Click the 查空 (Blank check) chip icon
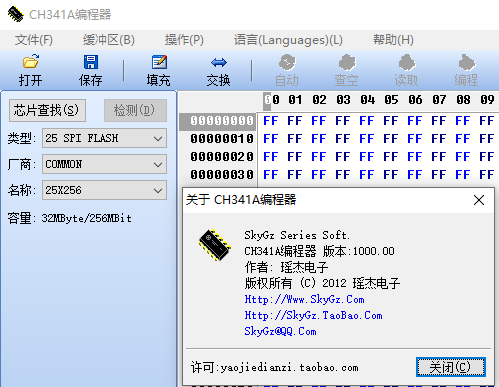499x387 pixels. (x=347, y=62)
